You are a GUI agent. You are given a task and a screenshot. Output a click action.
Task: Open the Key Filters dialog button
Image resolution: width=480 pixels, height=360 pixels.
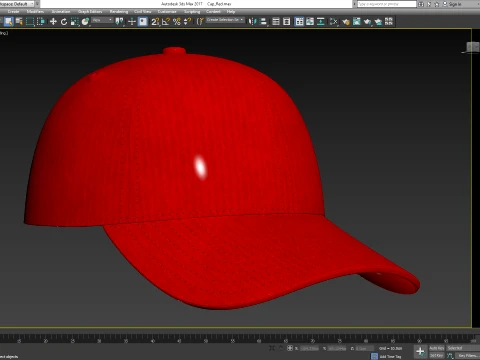pos(467,356)
